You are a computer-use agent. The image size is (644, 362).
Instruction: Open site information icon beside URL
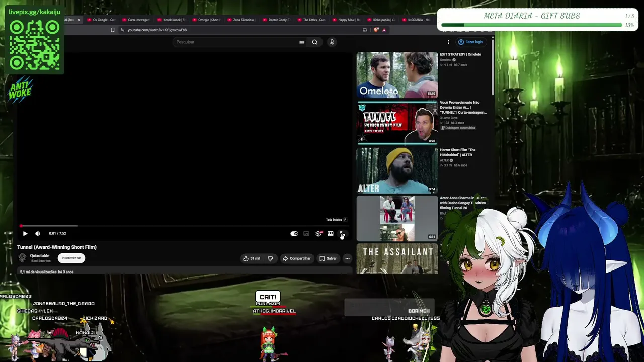point(122,30)
